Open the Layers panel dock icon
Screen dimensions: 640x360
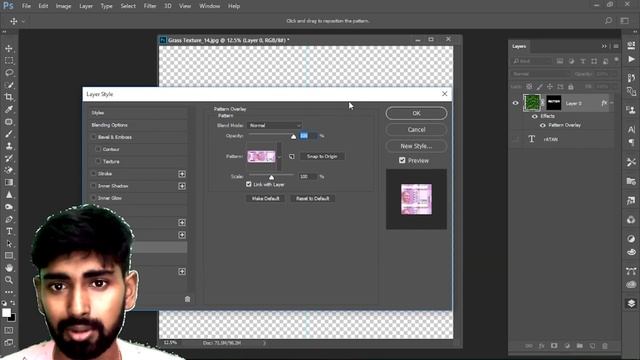pos(631,303)
